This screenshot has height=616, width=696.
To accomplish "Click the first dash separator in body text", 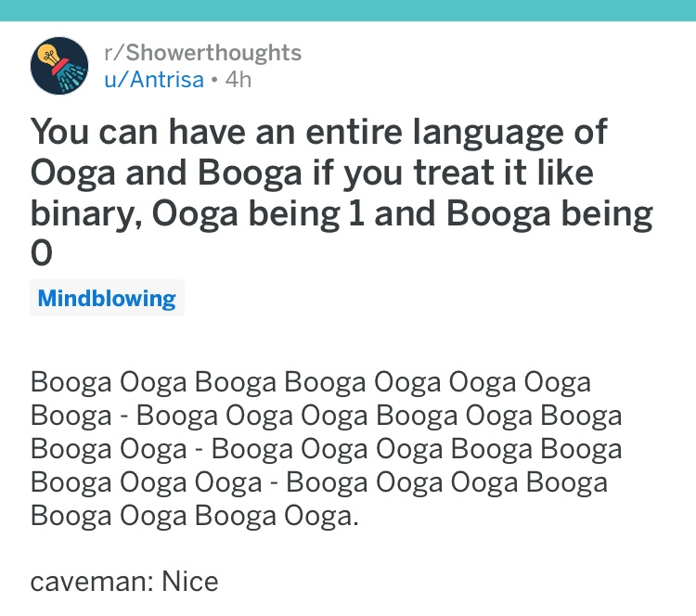I will click(x=124, y=417).
